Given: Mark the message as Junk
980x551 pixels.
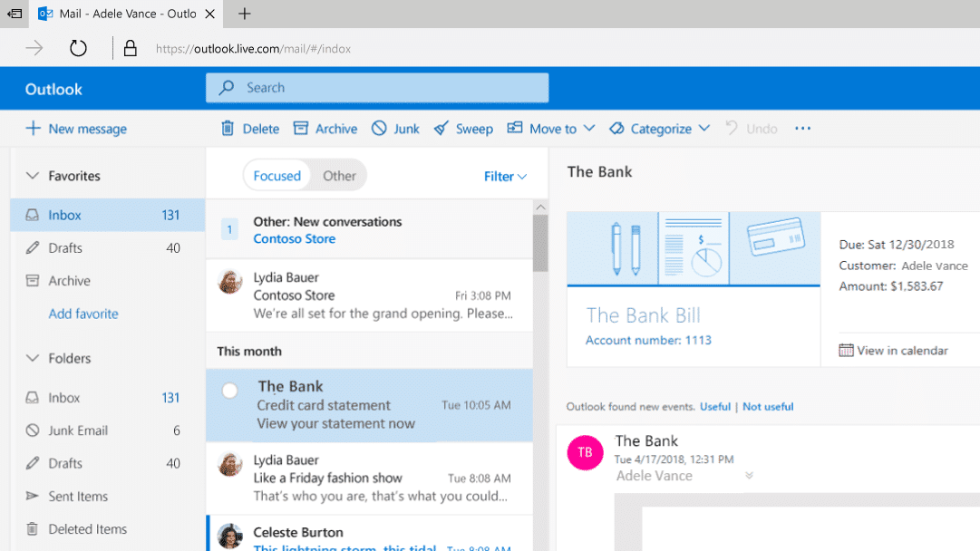Looking at the screenshot, I should click(x=394, y=128).
